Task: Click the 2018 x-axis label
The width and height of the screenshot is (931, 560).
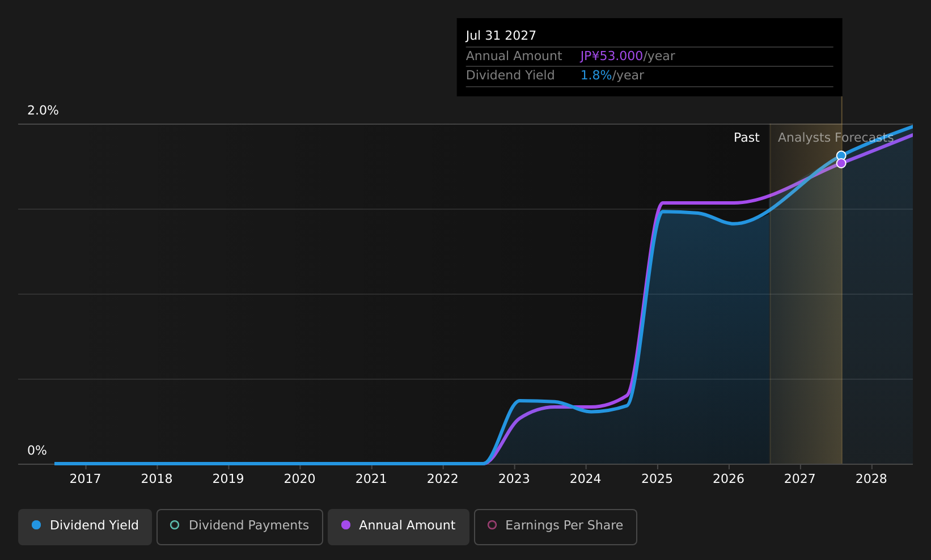Action: tap(156, 479)
